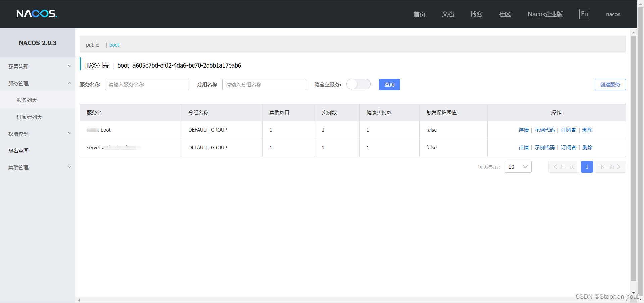Open 服务列表 in the sidebar

38,100
